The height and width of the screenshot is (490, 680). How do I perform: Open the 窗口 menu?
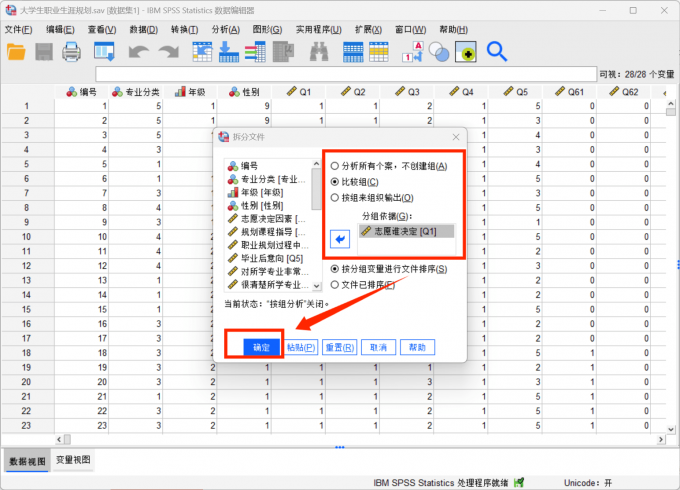[410, 29]
